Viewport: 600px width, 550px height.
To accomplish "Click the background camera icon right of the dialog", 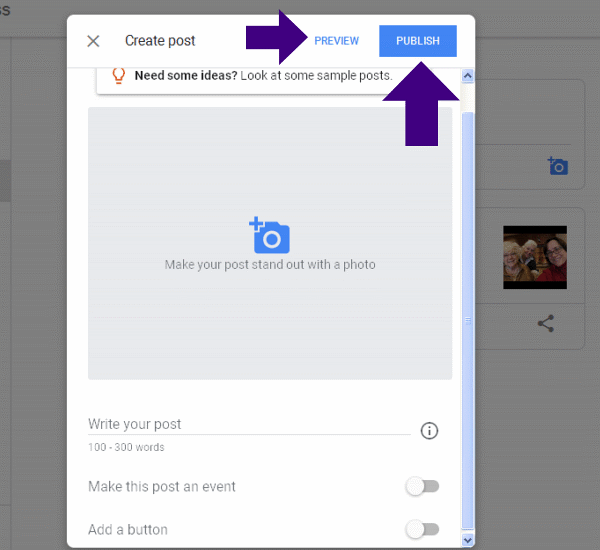I will pyautogui.click(x=557, y=166).
